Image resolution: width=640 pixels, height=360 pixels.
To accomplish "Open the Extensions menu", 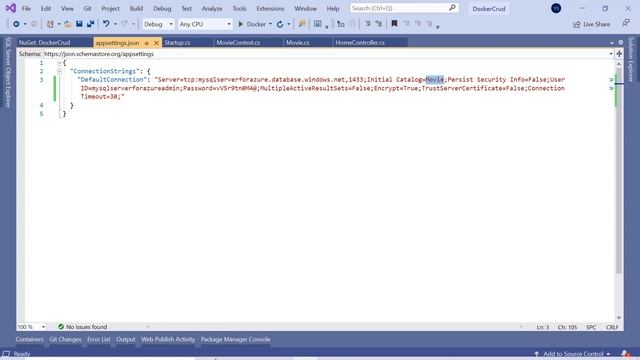I will [x=270, y=8].
